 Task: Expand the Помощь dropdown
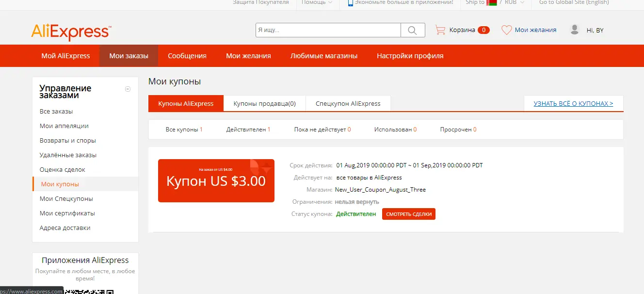317,2
